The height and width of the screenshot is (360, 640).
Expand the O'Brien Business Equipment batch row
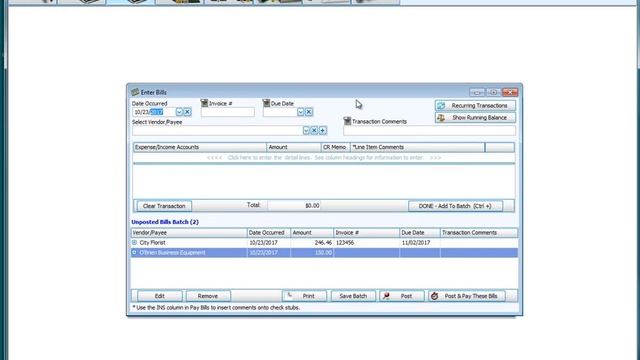(134, 253)
